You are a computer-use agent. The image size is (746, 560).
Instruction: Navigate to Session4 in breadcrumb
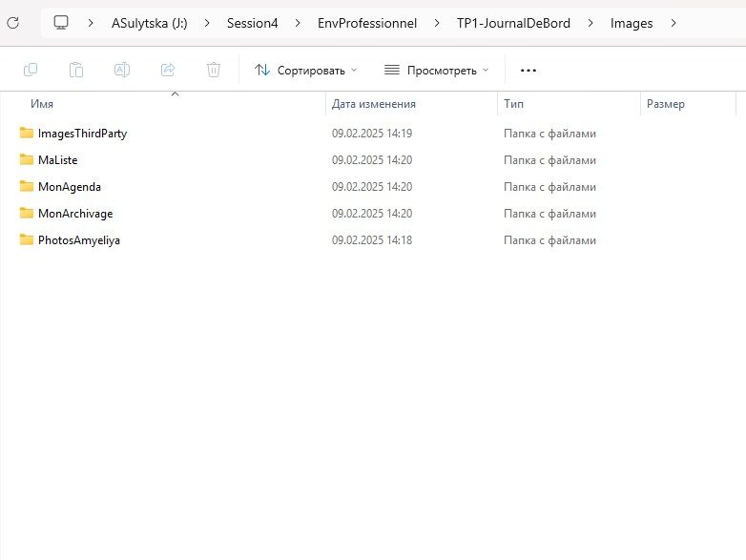(252, 23)
